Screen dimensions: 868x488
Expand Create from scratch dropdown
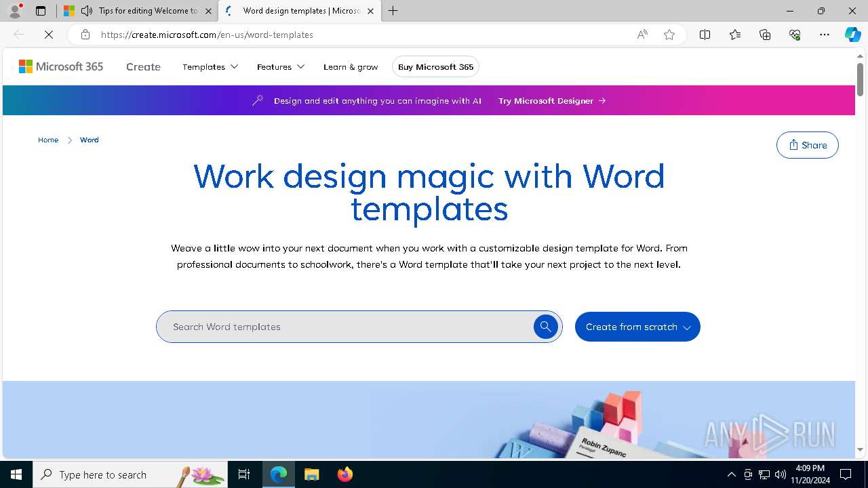click(637, 327)
